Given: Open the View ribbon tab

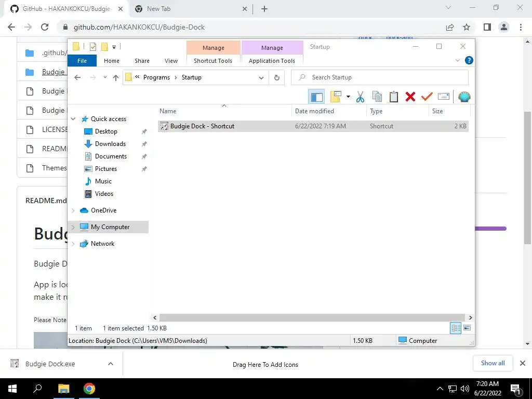Looking at the screenshot, I should 171,61.
